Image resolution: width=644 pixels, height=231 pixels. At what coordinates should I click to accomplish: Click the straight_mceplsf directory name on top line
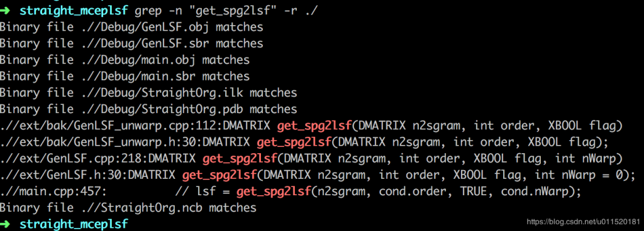coord(74,11)
